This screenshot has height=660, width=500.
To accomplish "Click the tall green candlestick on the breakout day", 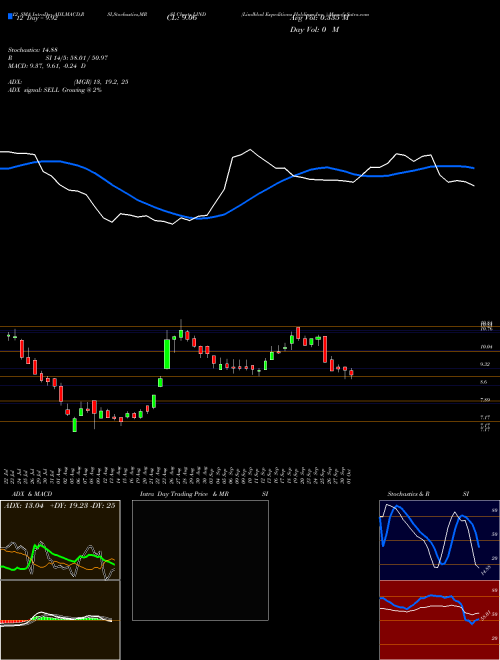I will (167, 354).
